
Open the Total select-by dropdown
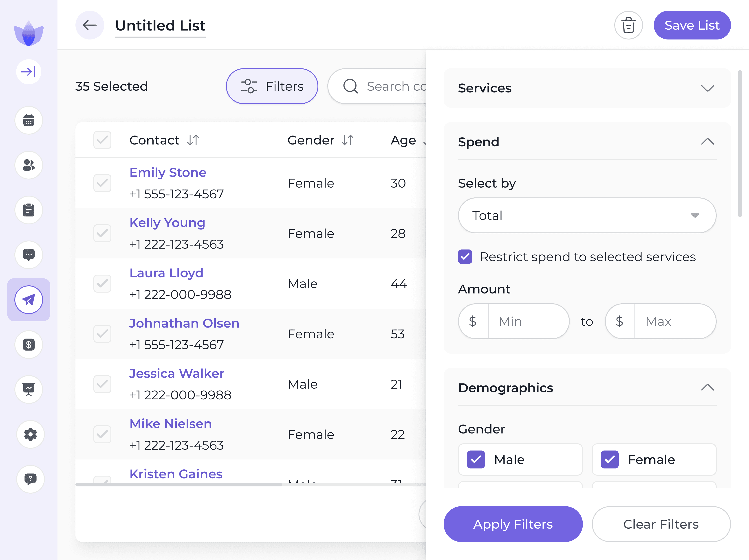click(587, 216)
